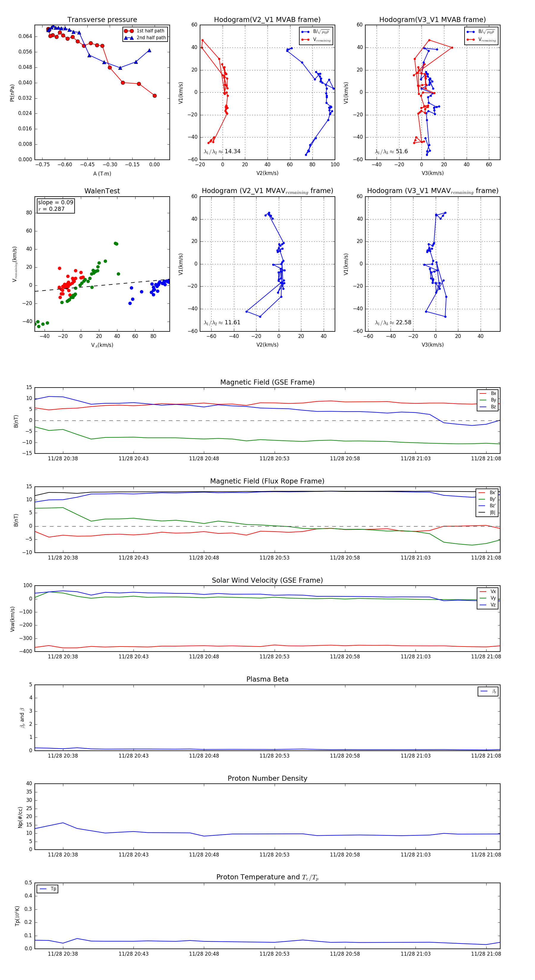
Task: Click the "Proton Temperature and Te/Tp" title
Action: (x=267, y=877)
